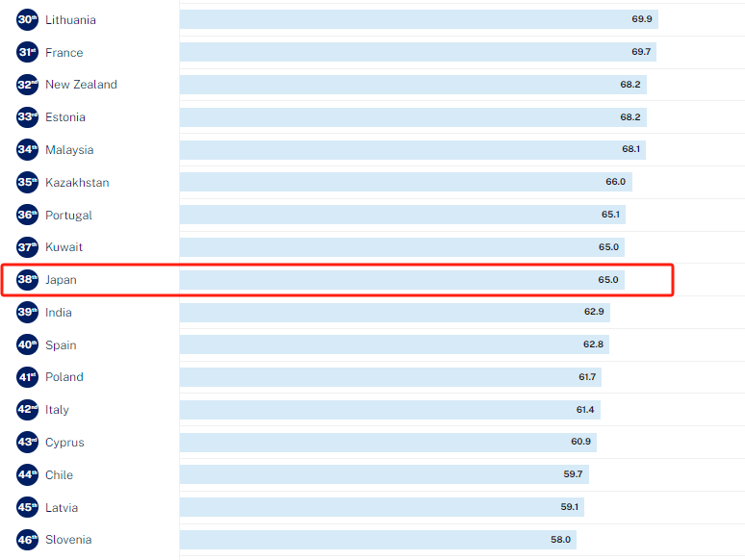Image resolution: width=745 pixels, height=560 pixels.
Task: Click the 35th rank badge for Kazakhstan
Action: pyautogui.click(x=27, y=183)
